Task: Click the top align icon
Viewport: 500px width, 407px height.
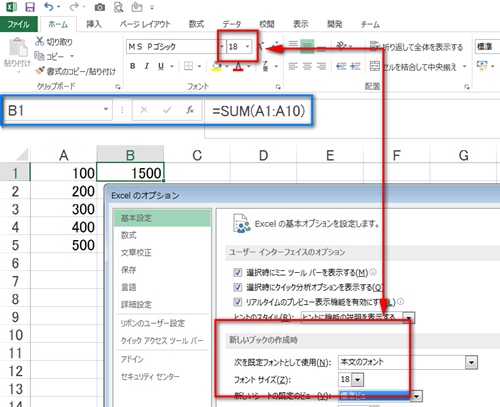Action: coord(293,45)
